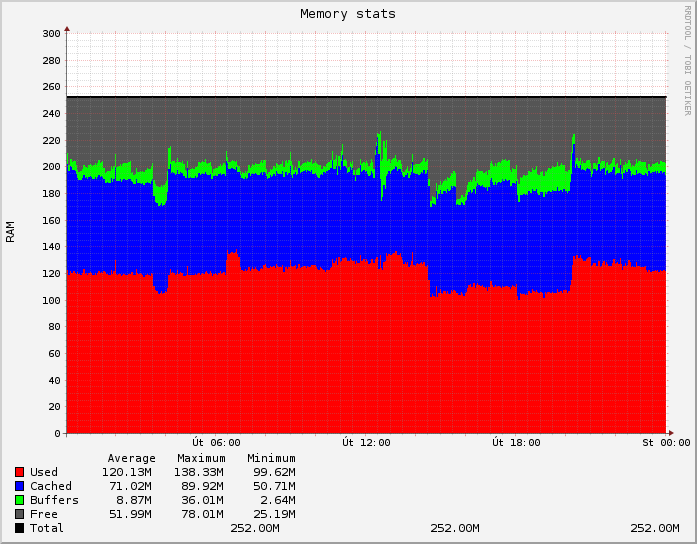
Task: Click the Free minimum value 25.19M
Action: tap(274, 514)
